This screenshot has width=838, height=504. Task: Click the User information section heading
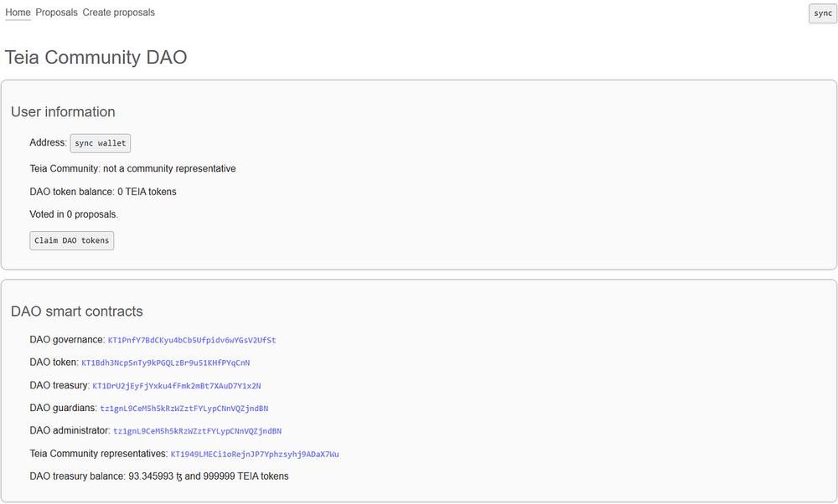pyautogui.click(x=63, y=112)
